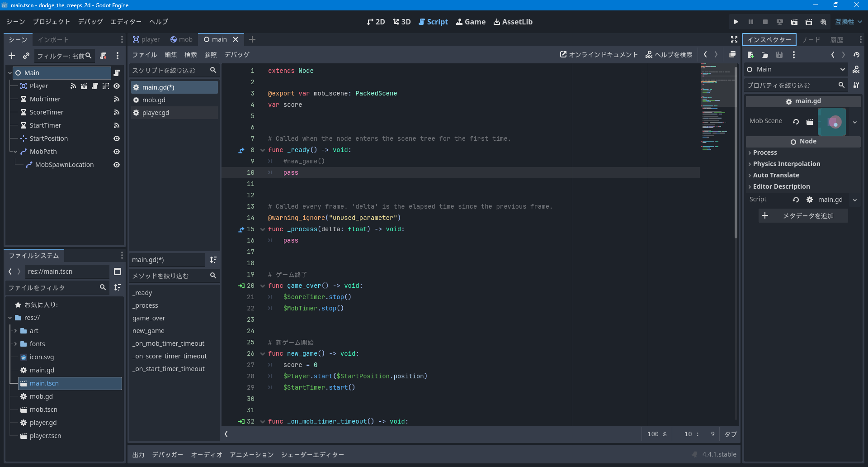Open the method filter search in script panel
Screen dimensions: 868x467
[213, 276]
